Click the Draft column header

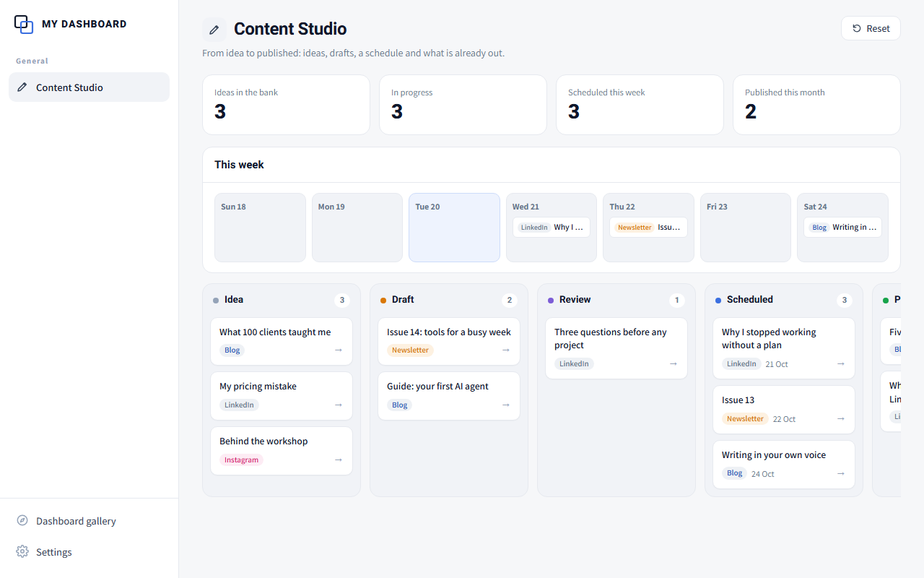coord(449,300)
